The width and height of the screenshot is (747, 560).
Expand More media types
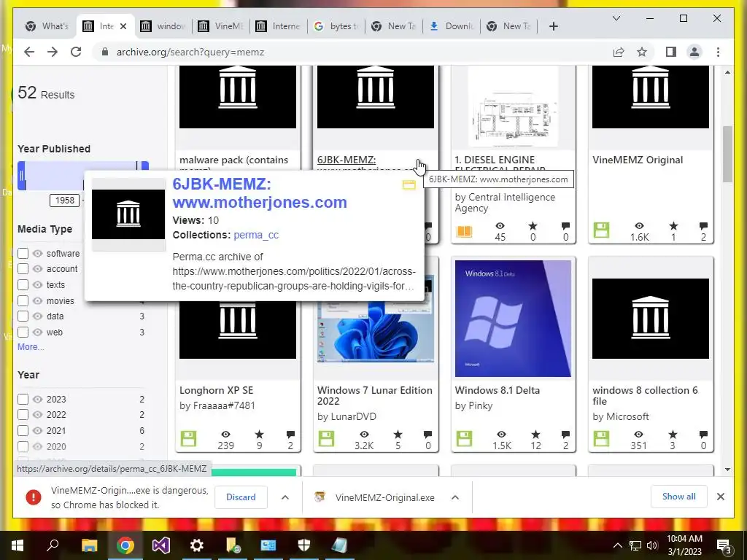pos(31,346)
